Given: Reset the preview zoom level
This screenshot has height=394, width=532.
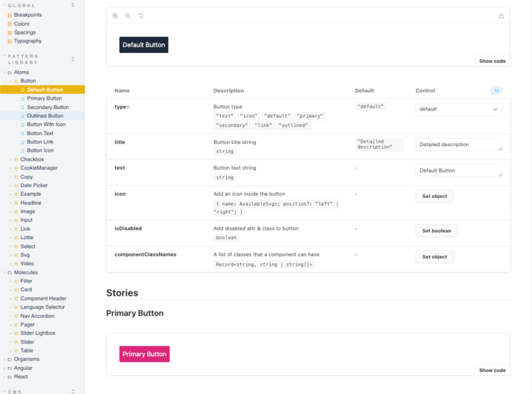Looking at the screenshot, I should tap(141, 15).
